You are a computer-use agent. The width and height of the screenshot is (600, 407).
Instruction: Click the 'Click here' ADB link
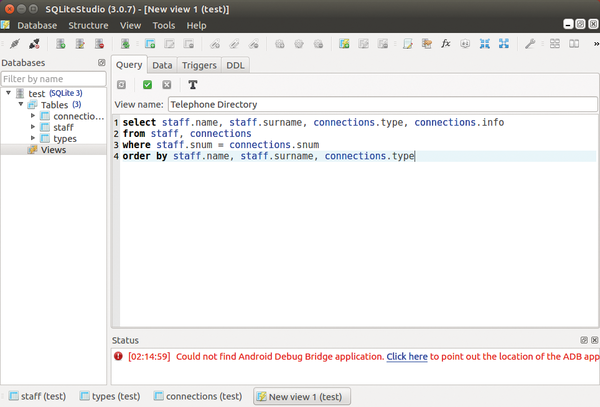[407, 356]
